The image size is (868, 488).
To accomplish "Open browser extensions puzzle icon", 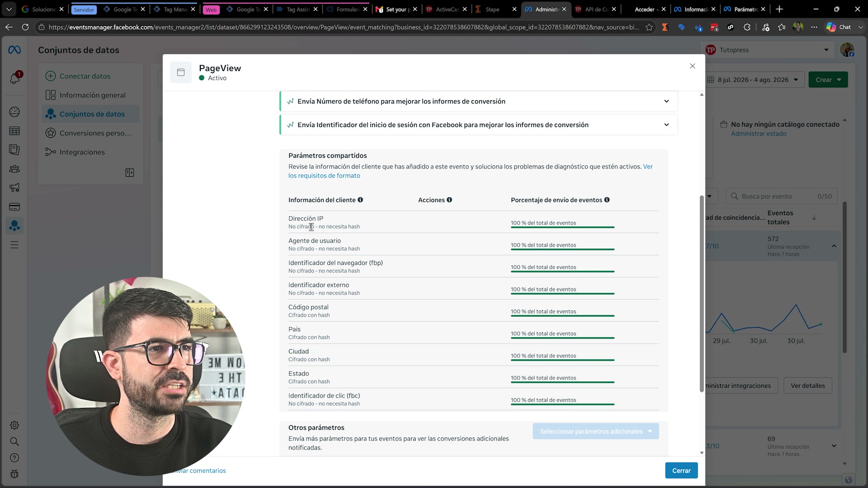I will click(747, 27).
